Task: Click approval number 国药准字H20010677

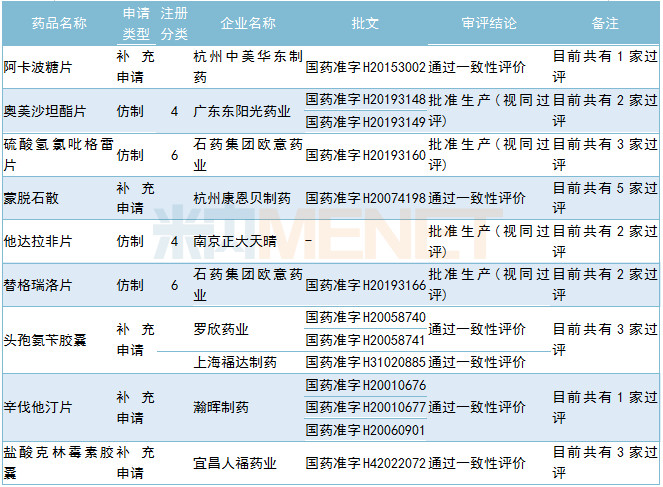Action: tap(365, 407)
